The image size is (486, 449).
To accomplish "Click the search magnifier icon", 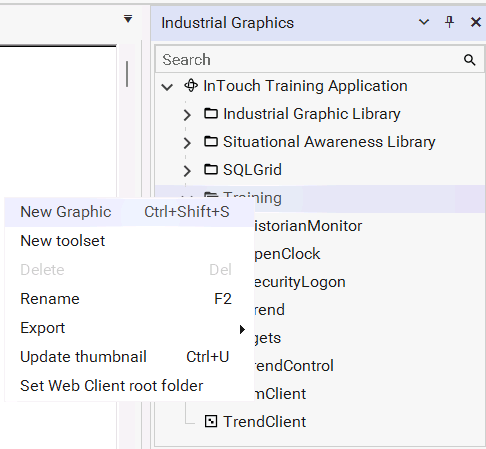I will 469,60.
